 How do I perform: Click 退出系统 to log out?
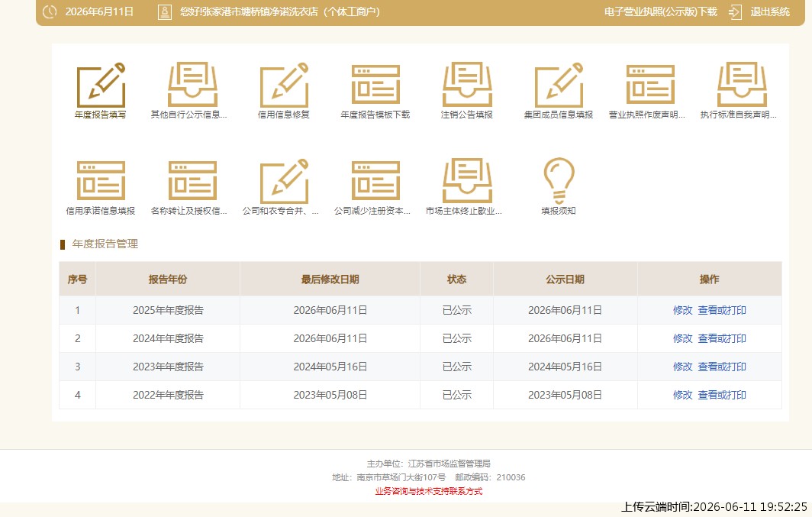(770, 12)
